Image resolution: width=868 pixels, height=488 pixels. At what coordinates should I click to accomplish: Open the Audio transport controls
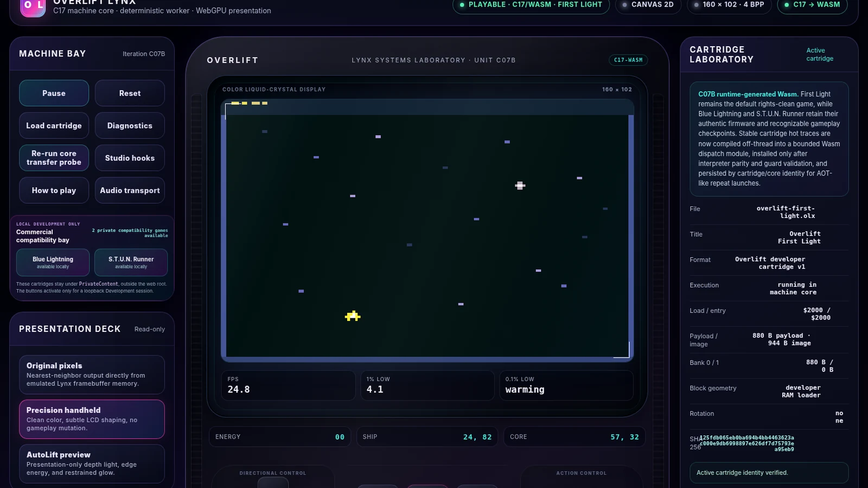(130, 190)
